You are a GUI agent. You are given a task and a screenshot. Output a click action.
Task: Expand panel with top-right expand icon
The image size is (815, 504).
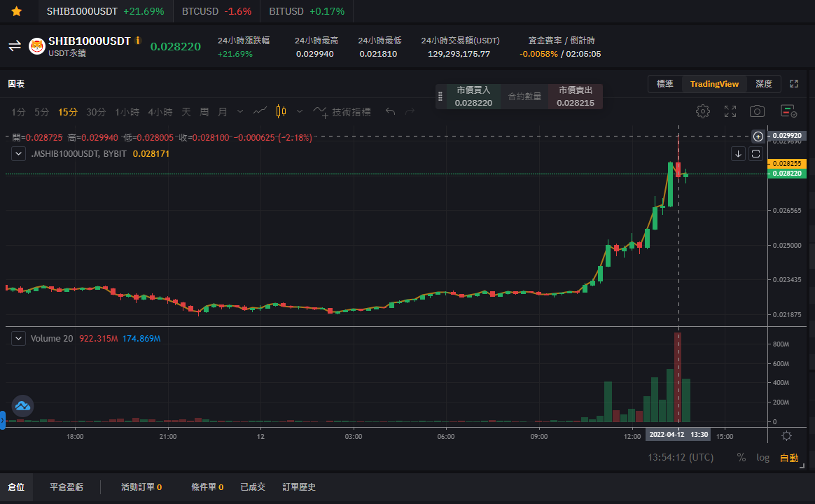tap(794, 84)
